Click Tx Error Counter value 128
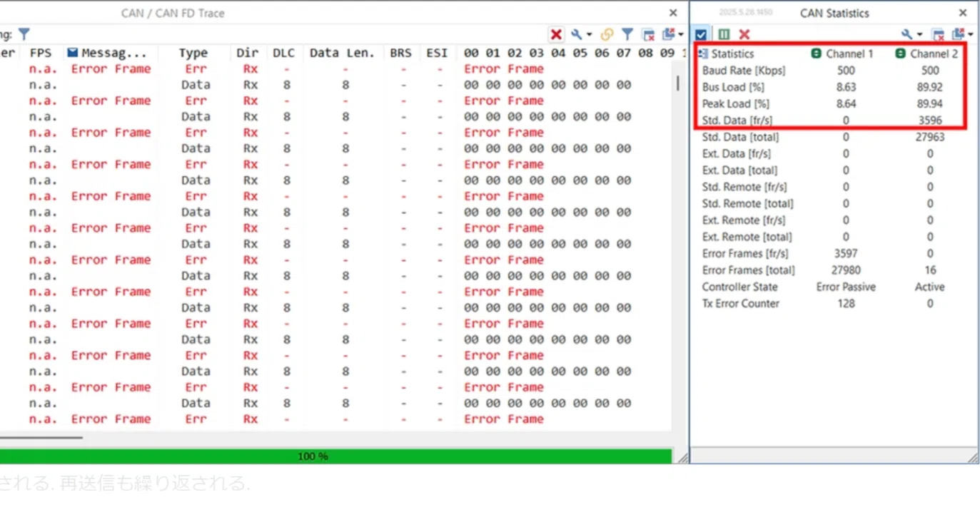The height and width of the screenshot is (512, 980). coord(846,303)
